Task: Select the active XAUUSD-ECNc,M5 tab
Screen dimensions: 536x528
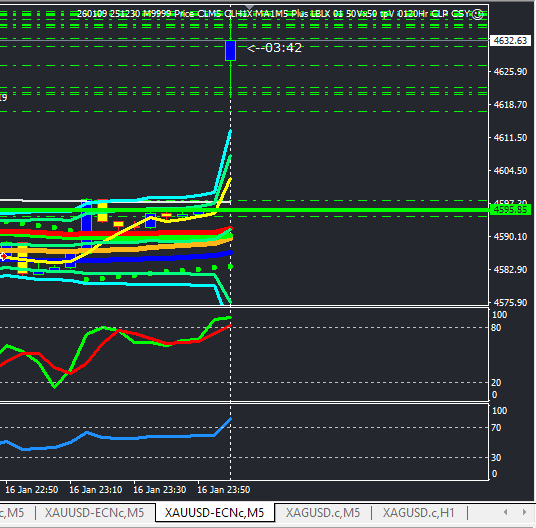Action: [x=215, y=513]
